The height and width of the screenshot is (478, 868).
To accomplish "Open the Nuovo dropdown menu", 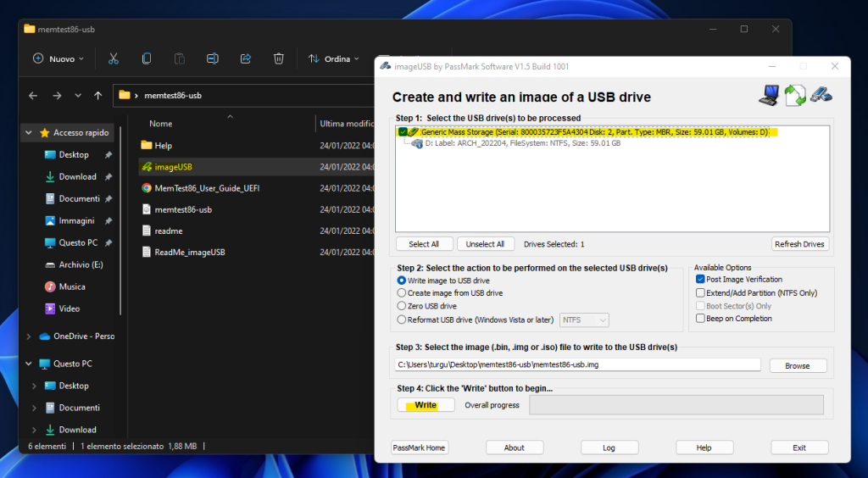I will (x=58, y=58).
